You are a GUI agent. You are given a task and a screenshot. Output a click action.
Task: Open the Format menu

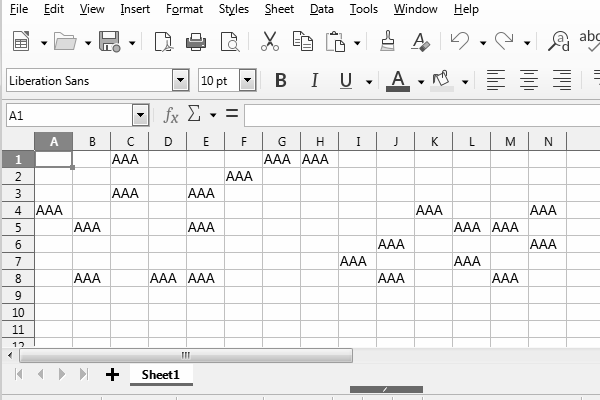[184, 9]
